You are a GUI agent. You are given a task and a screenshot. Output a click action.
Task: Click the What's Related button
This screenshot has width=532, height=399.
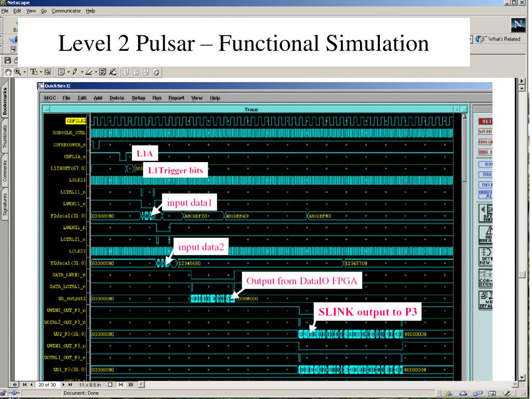(x=498, y=39)
